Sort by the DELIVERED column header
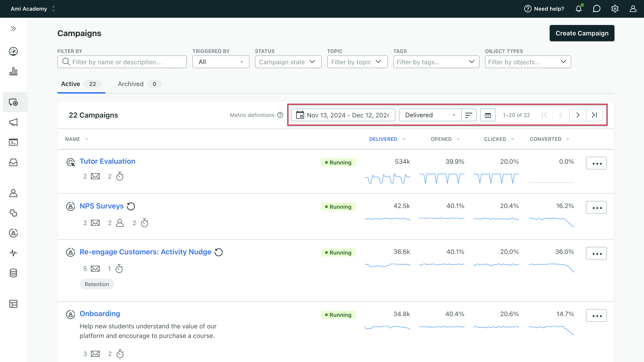 point(387,139)
